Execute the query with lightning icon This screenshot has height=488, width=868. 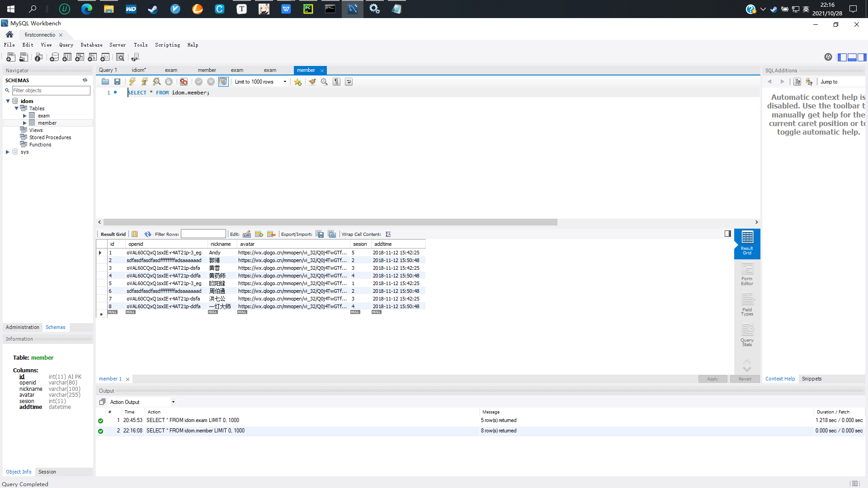pyautogui.click(x=132, y=82)
